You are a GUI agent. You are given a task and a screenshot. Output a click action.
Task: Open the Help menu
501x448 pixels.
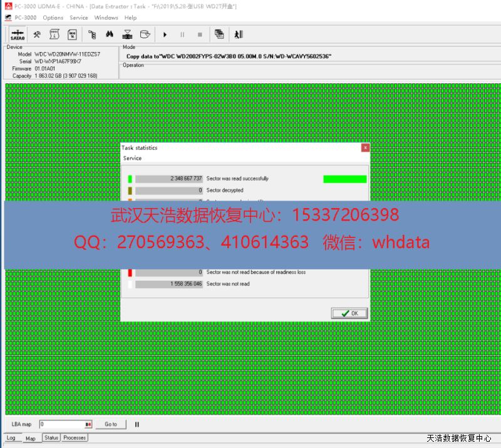(x=130, y=18)
